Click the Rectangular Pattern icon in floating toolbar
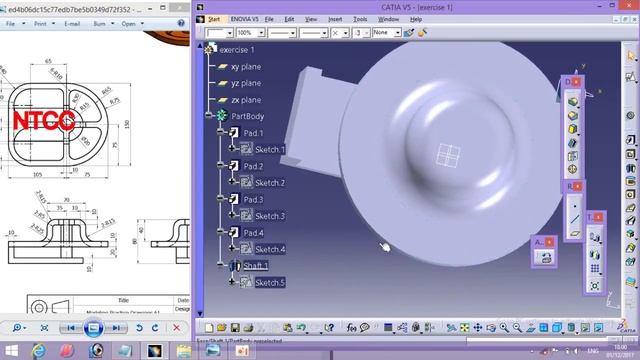Screen dimensions: 640x360 pyautogui.click(x=595, y=269)
